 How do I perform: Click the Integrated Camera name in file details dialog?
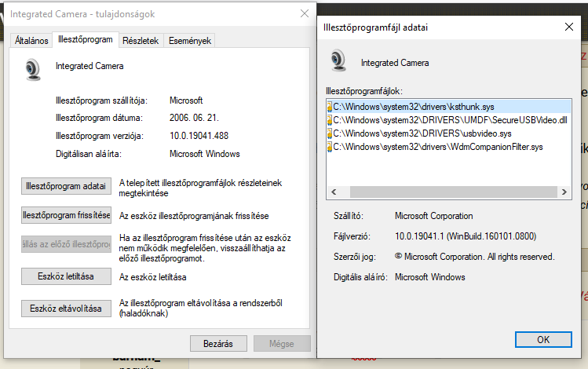[x=395, y=63]
